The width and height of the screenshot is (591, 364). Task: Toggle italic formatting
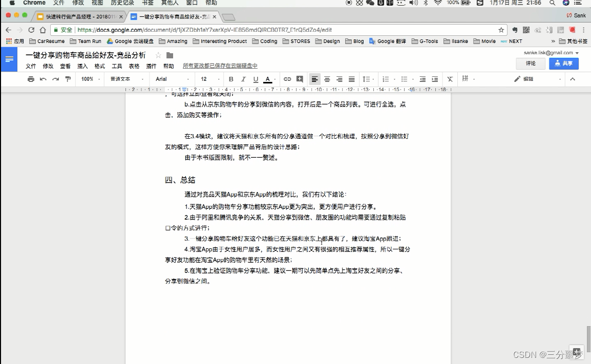[x=243, y=79]
